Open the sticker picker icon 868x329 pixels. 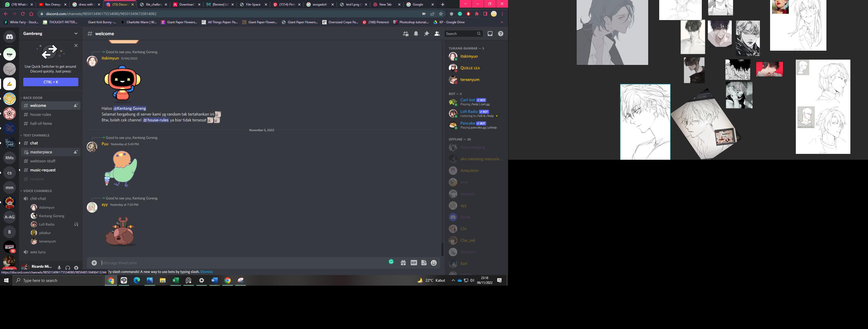point(424,263)
